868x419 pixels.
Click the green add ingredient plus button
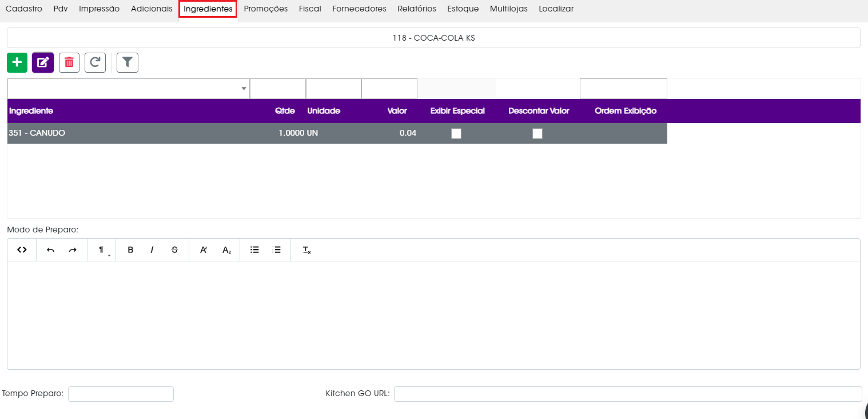17,62
